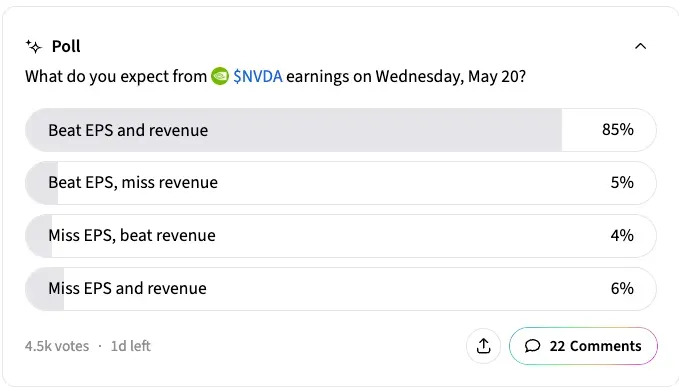Pick the Miss EPS and revenue option
The height and width of the screenshot is (390, 679).
pos(341,289)
